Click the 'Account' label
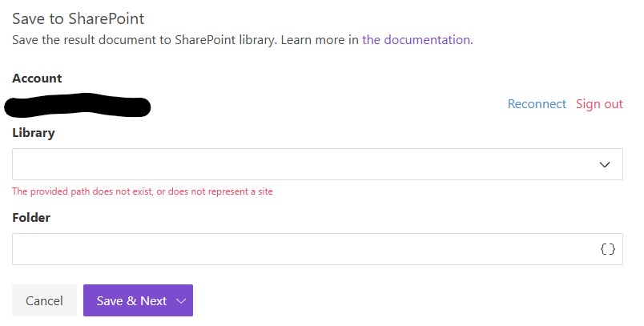644x326 pixels. click(37, 78)
